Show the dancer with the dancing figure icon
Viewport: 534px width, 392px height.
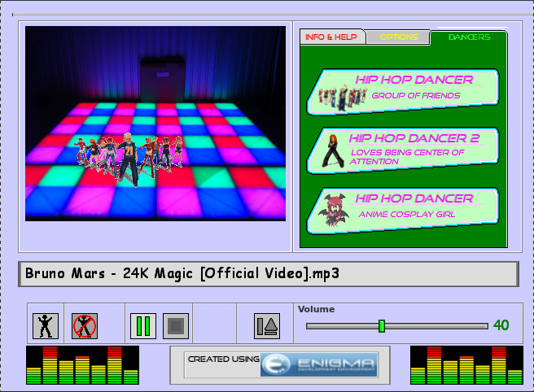pos(46,326)
